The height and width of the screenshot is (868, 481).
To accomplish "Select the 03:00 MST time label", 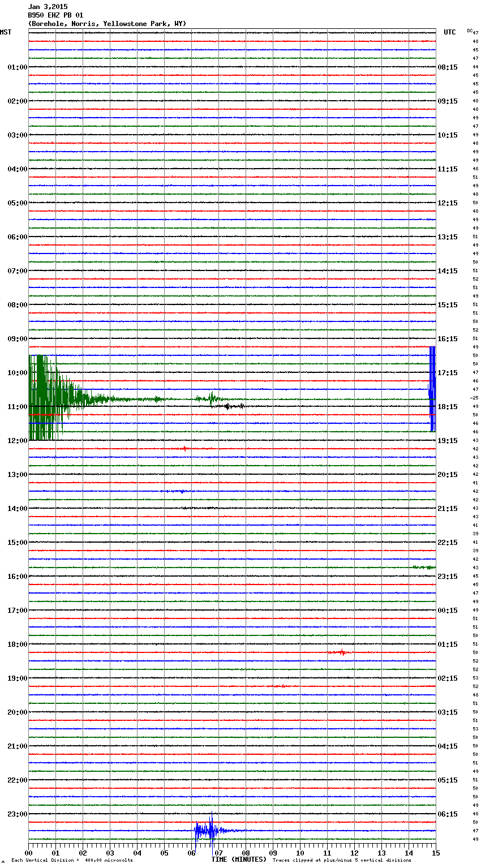I will coord(18,135).
